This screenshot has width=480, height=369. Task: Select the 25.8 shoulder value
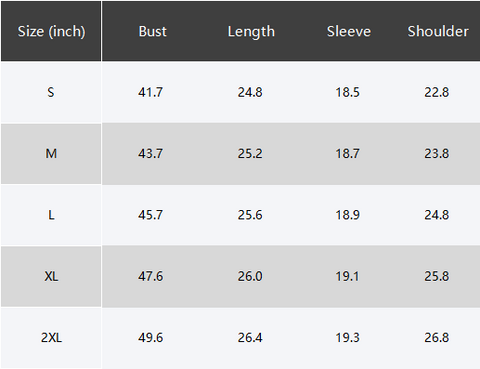(x=437, y=276)
